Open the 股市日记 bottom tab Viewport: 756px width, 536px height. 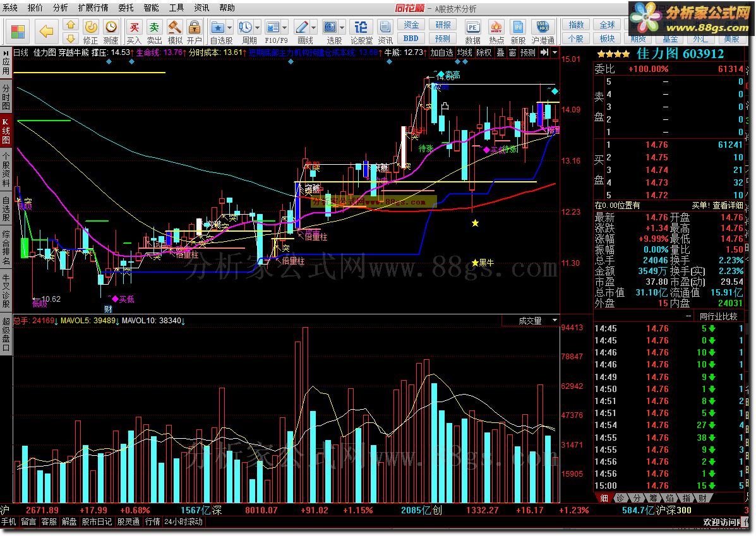pyautogui.click(x=97, y=521)
